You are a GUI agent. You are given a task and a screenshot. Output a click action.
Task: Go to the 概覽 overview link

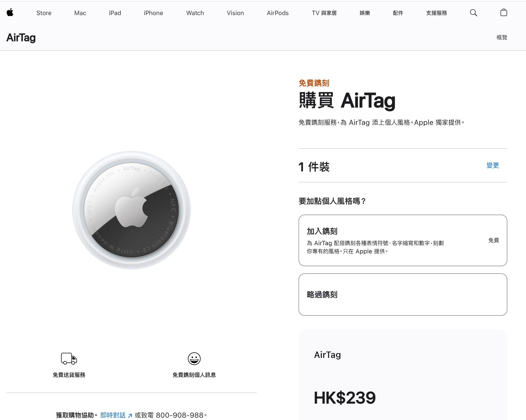502,38
